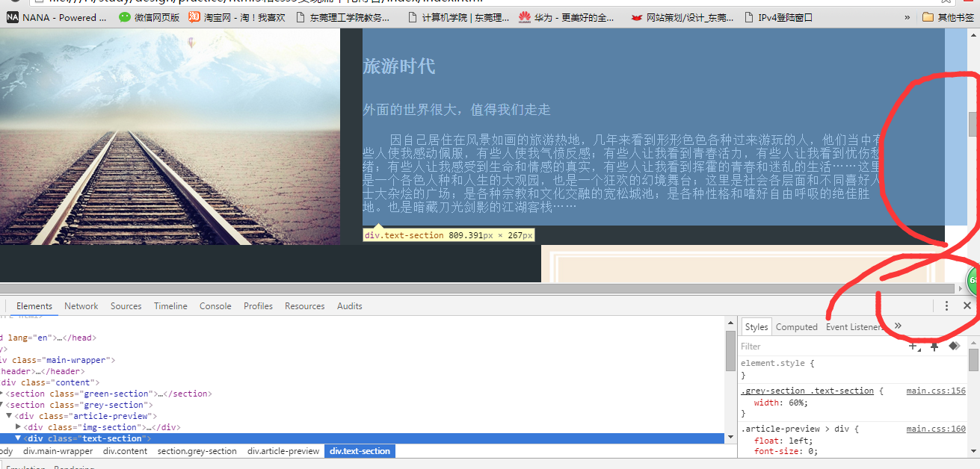
Task: Select the content div line
Action: tap(50, 382)
